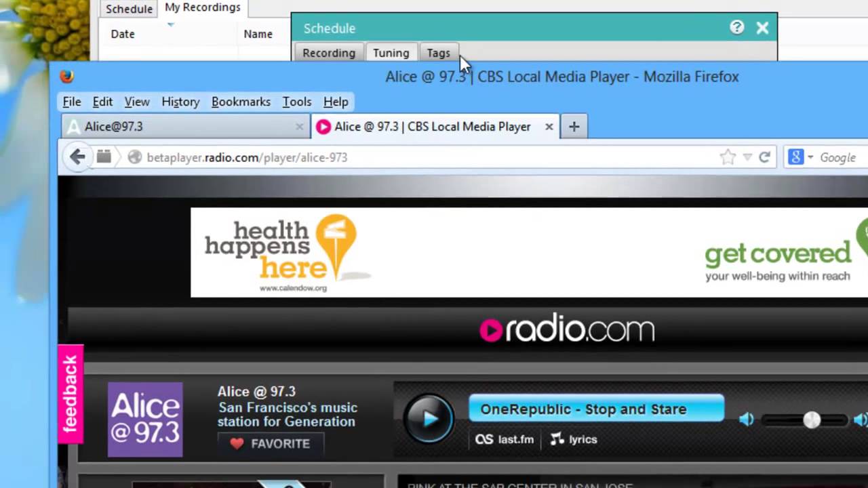Select the CBS Local Media Player tab
Image resolution: width=868 pixels, height=488 pixels.
point(435,127)
